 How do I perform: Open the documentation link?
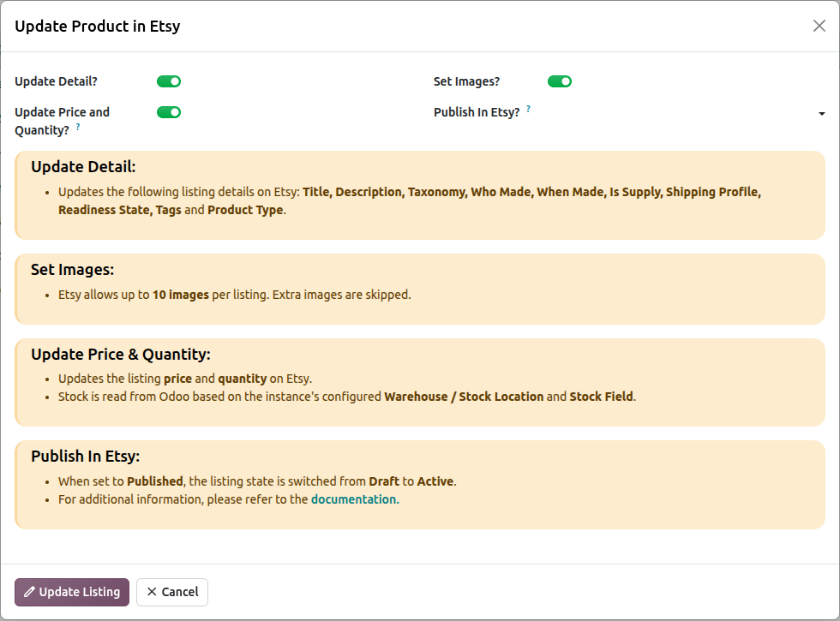click(x=355, y=499)
